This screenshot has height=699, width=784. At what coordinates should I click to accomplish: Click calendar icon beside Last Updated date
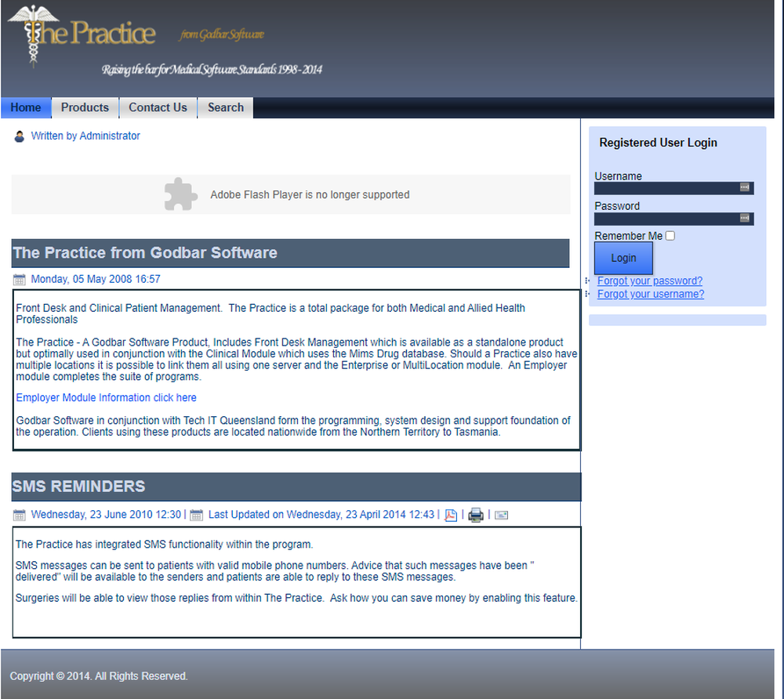(197, 515)
